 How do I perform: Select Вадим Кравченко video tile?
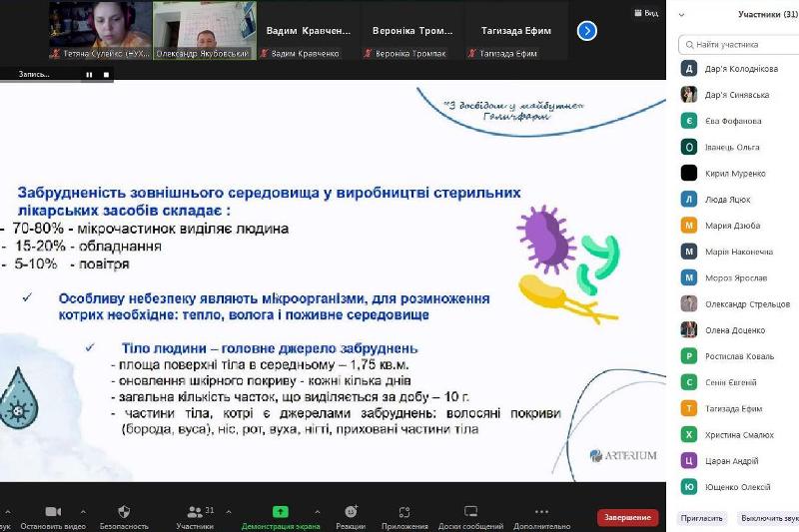(x=309, y=31)
